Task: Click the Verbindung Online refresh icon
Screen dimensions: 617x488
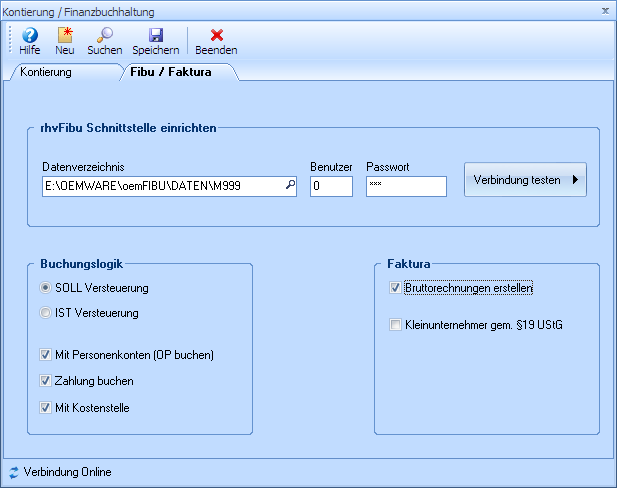Action: (x=14, y=472)
